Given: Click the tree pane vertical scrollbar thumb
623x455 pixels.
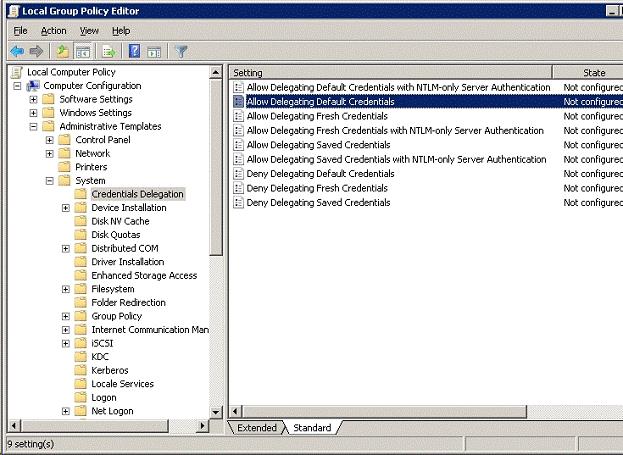Looking at the screenshot, I should (x=215, y=167).
